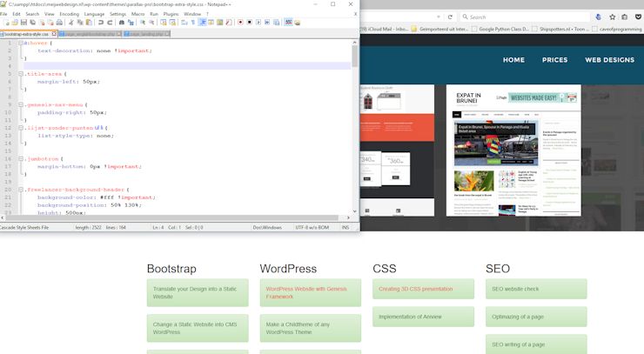Click the Notepad++ horizontal scrollbar

click(172, 217)
